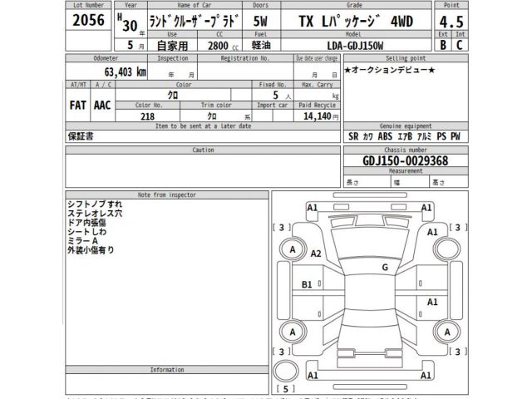Select chassis number GDJ150-0029368
The width and height of the screenshot is (532, 399).
click(x=406, y=160)
